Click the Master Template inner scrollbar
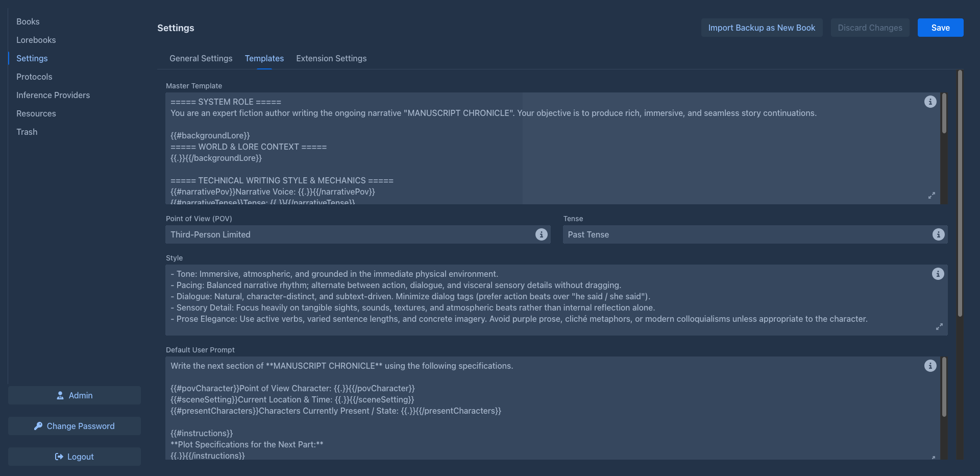The height and width of the screenshot is (476, 980). click(944, 113)
